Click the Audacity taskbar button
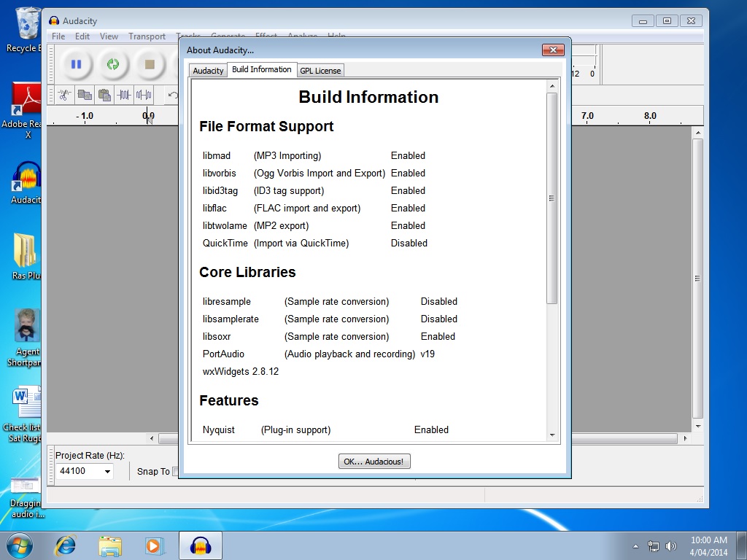Image resolution: width=747 pixels, height=560 pixels. [201, 545]
